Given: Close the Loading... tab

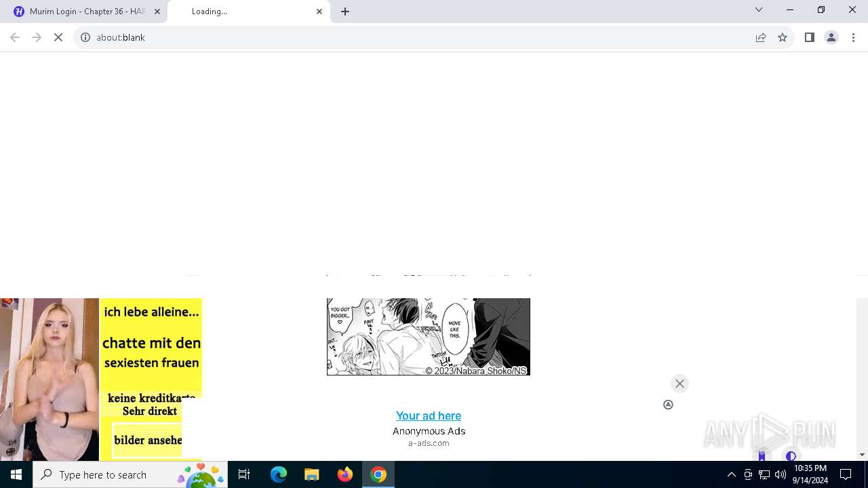Looking at the screenshot, I should [319, 12].
